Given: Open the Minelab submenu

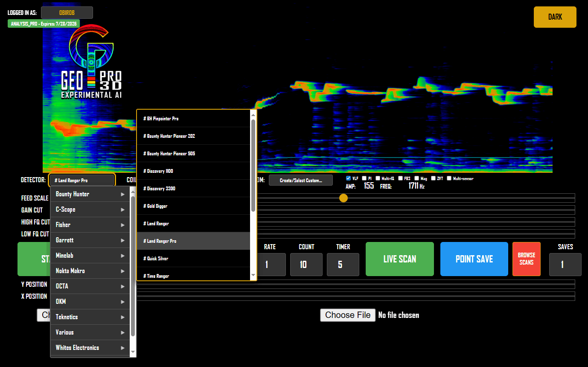Looking at the screenshot, I should click(x=90, y=256).
